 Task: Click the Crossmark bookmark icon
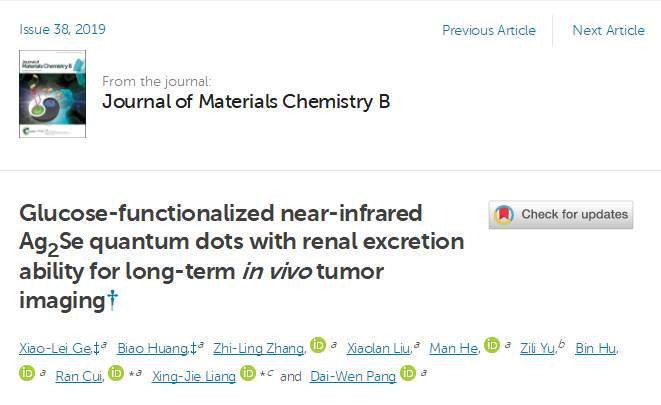pyautogui.click(x=504, y=215)
